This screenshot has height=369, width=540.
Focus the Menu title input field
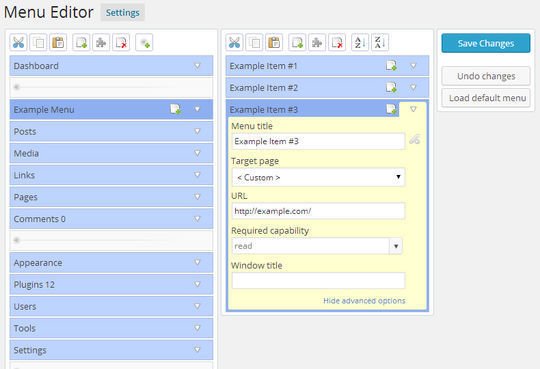click(318, 141)
